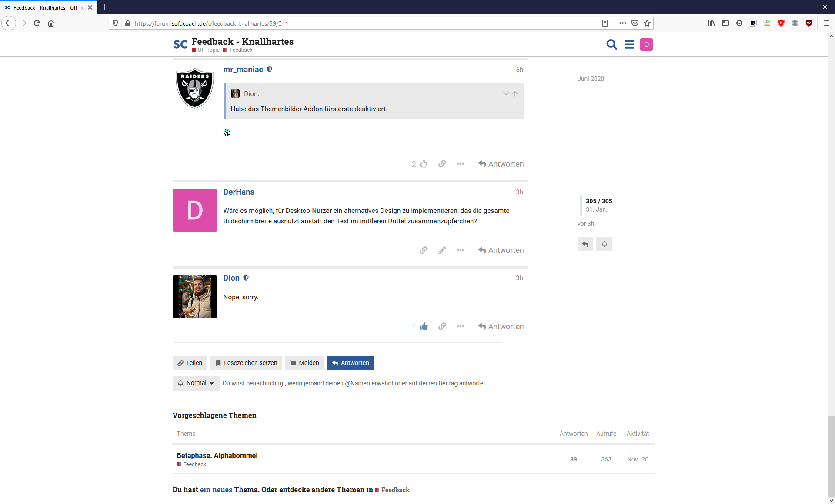Jump to quoted post via up arrow
Viewport: 835px width, 504px height.
[515, 94]
